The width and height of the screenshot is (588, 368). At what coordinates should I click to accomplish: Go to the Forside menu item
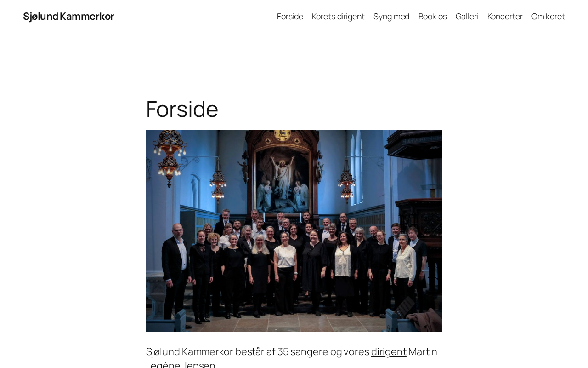(290, 16)
